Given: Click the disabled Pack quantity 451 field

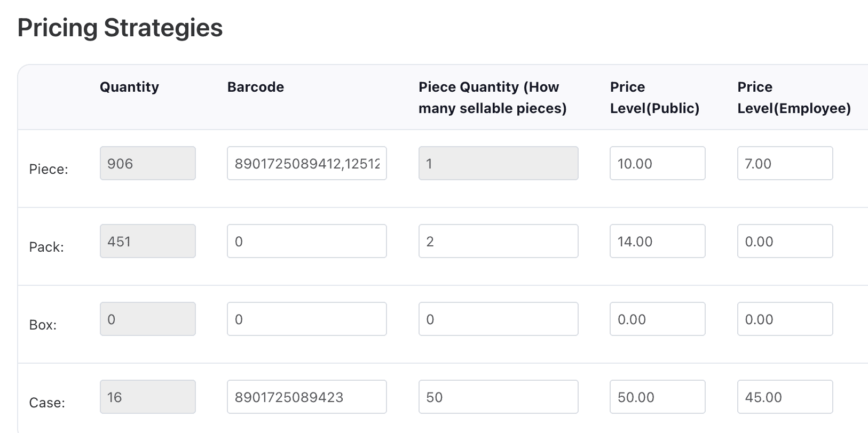Looking at the screenshot, I should point(147,241).
